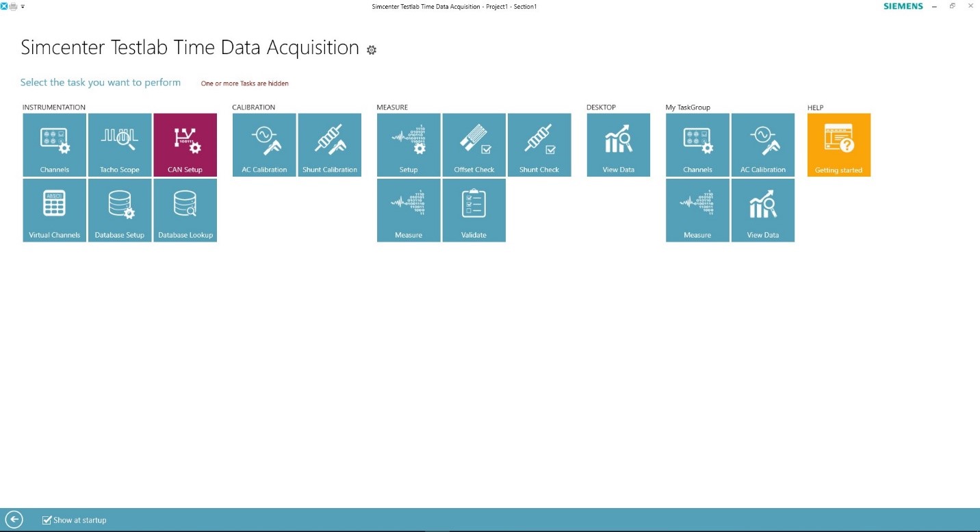
Task: Click the Simcenter Testlab Time Data Acquisition title
Action: [190, 47]
